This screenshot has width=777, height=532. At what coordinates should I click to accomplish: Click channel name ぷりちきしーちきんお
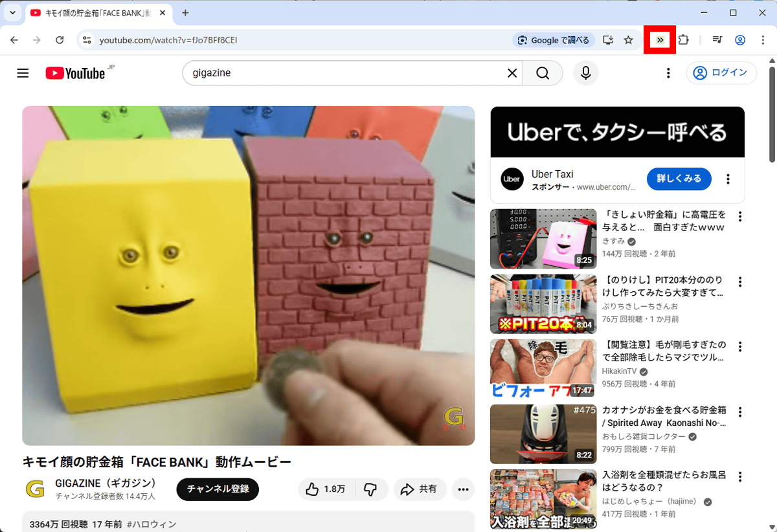click(640, 306)
